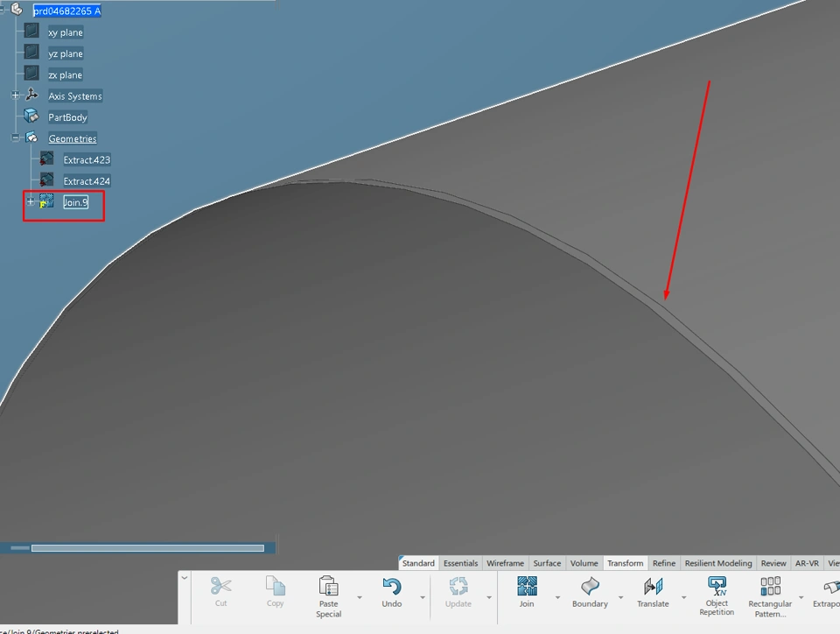Select the 'zx plane' label
This screenshot has height=634, width=840.
pyautogui.click(x=66, y=75)
